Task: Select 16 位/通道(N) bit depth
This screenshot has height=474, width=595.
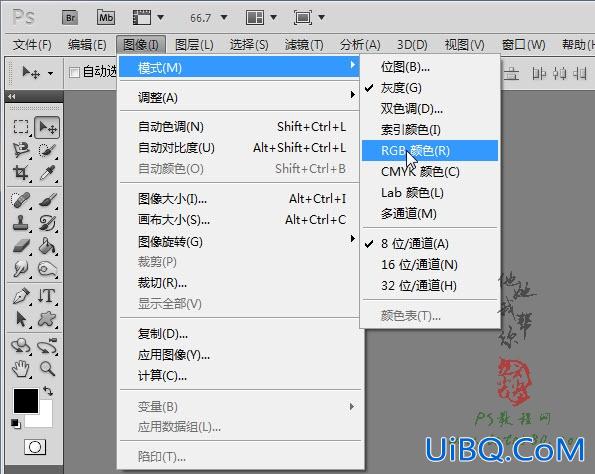Action: 430,265
